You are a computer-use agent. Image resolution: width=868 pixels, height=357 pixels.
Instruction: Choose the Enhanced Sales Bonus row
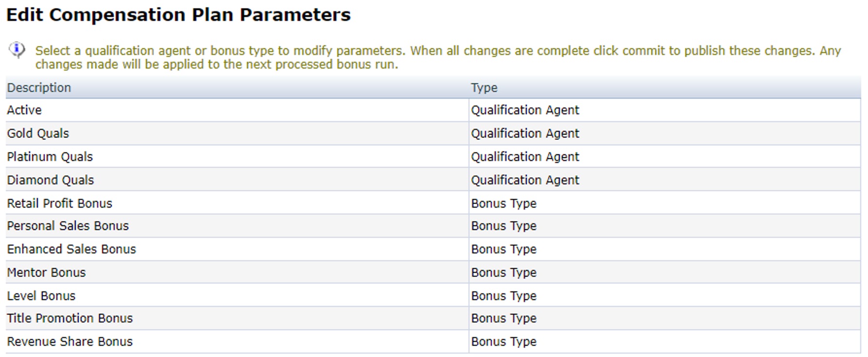[x=71, y=250]
